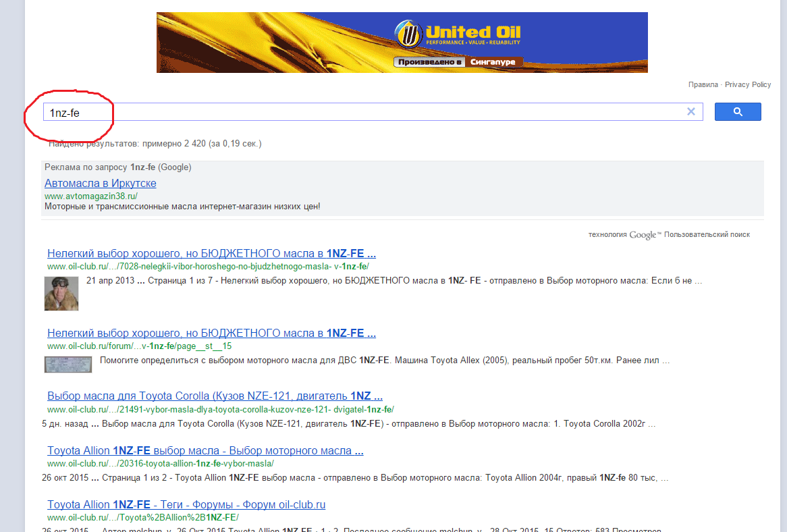Click the label sticker thumbnail of second result
The width and height of the screenshot is (787, 532).
tap(67, 365)
